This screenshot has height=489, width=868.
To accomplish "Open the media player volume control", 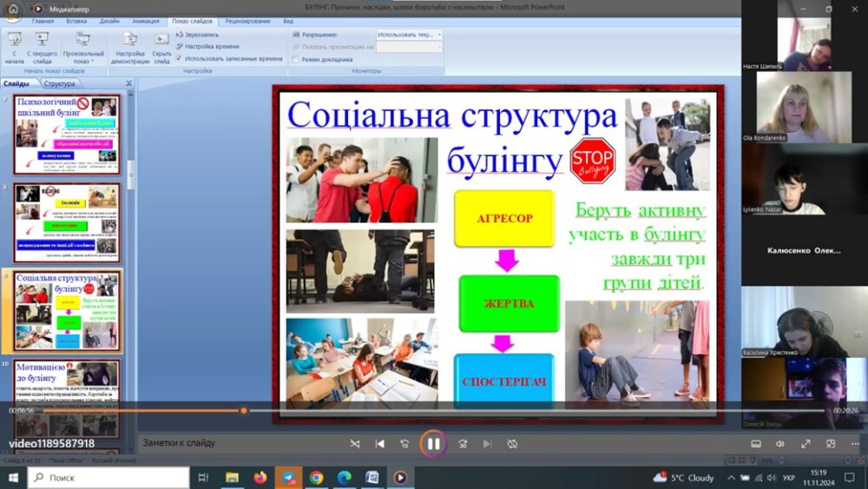I will click(780, 444).
